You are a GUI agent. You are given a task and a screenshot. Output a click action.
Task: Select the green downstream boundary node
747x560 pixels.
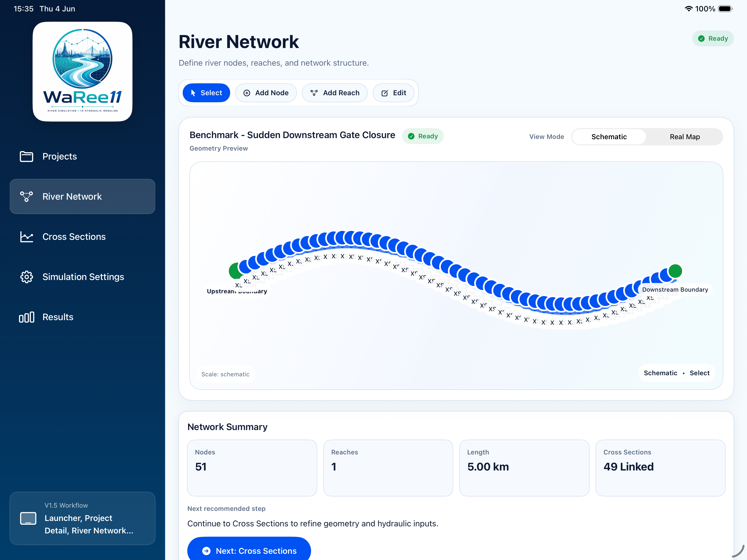click(x=675, y=271)
